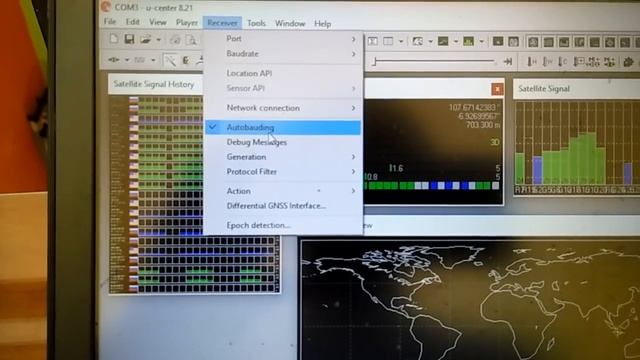Select the Debug Messages menu entry
The image size is (640, 360).
point(282,142)
